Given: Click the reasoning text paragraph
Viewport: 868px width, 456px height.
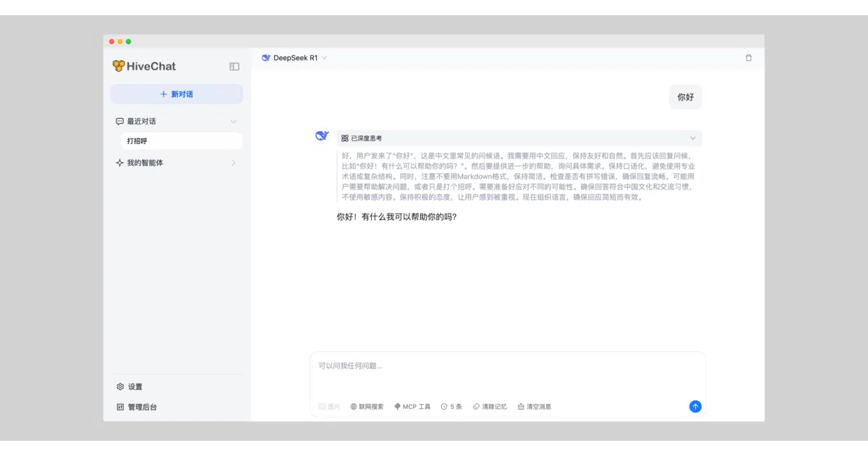Looking at the screenshot, I should pyautogui.click(x=519, y=176).
